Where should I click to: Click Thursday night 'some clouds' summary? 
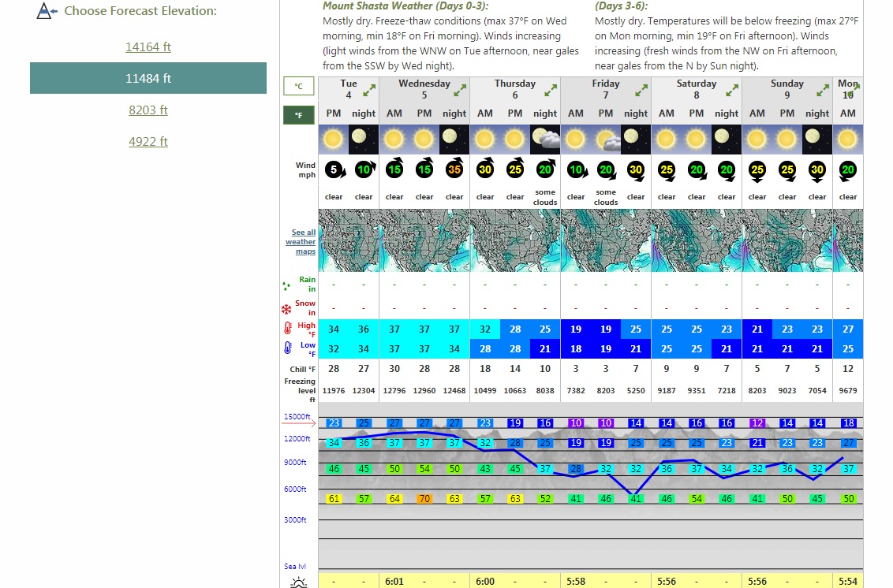545,197
